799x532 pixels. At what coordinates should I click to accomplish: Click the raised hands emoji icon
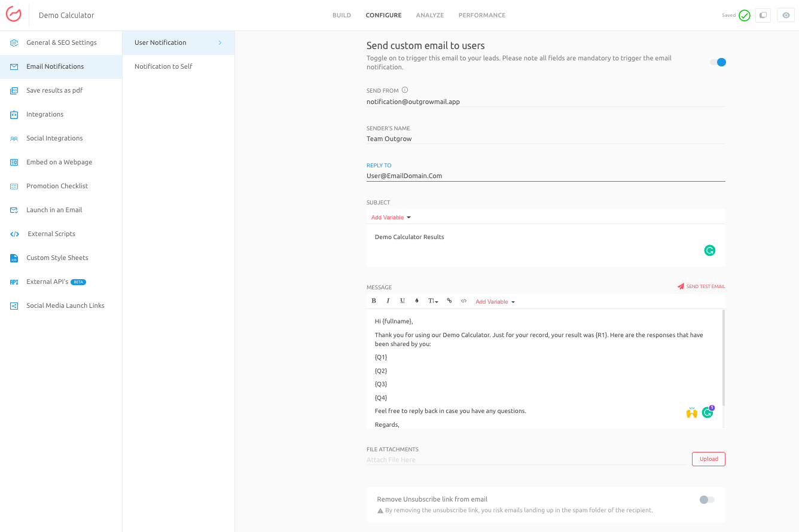692,412
